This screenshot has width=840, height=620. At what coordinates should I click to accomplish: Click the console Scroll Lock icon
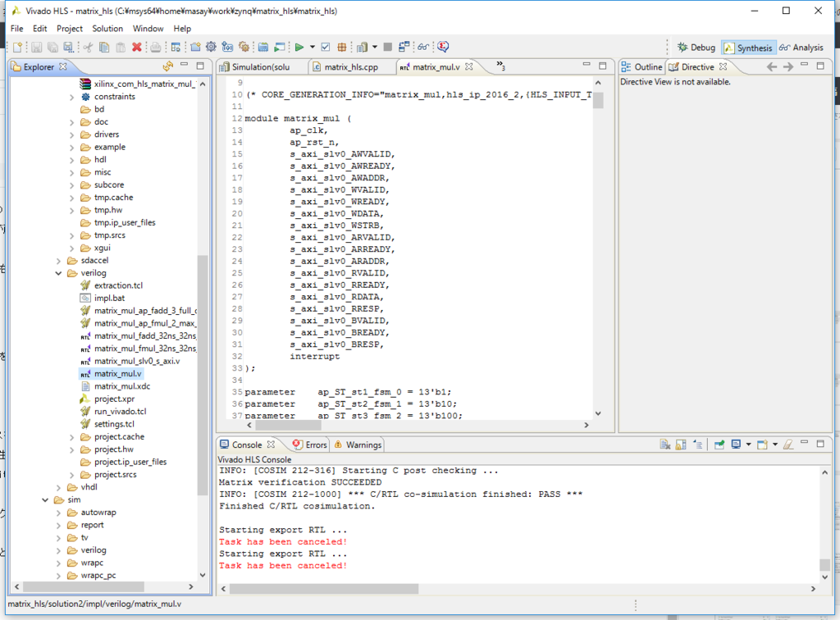tap(681, 444)
